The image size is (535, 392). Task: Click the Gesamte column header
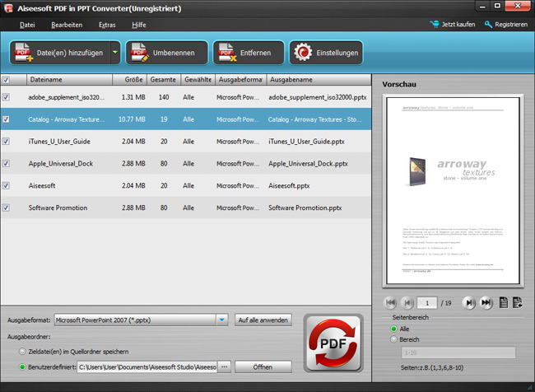[164, 80]
